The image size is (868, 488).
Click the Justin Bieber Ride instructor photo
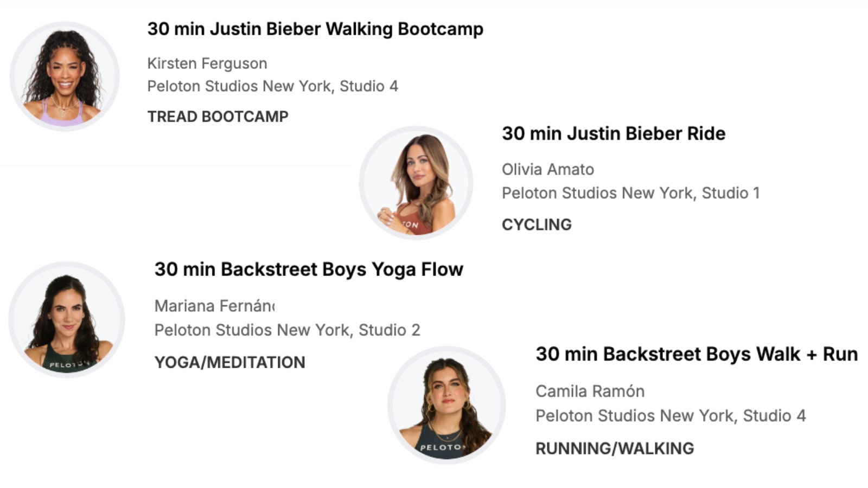[x=416, y=183]
